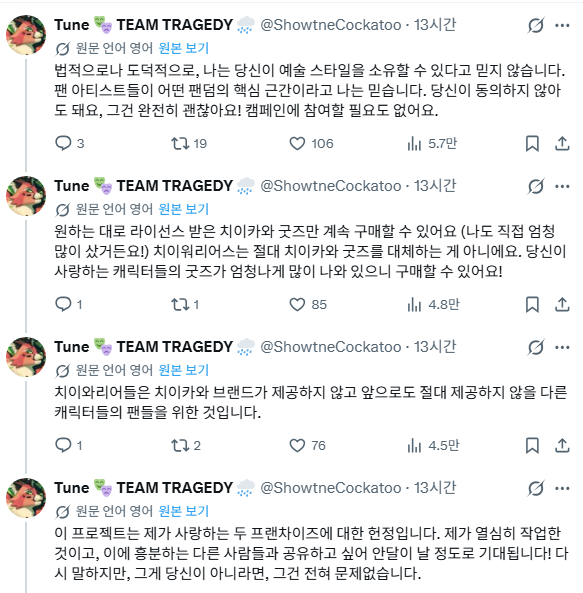Open @ShowtneCockatoo handle on second tweet
This screenshot has width=583, height=593.
(331, 186)
